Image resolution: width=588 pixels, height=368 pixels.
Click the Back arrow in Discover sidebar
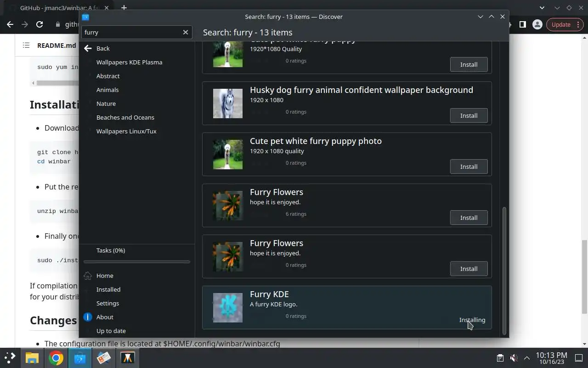[88, 48]
